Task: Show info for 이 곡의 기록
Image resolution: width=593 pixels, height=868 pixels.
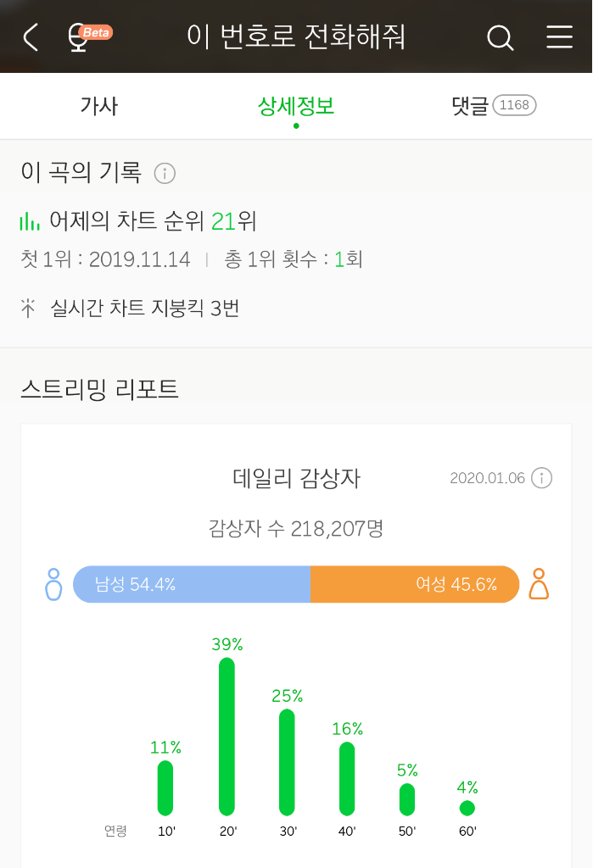Action: coord(165,173)
